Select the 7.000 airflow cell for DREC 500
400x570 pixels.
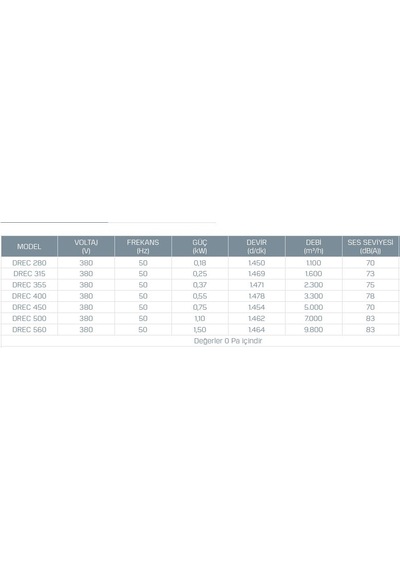(313, 318)
